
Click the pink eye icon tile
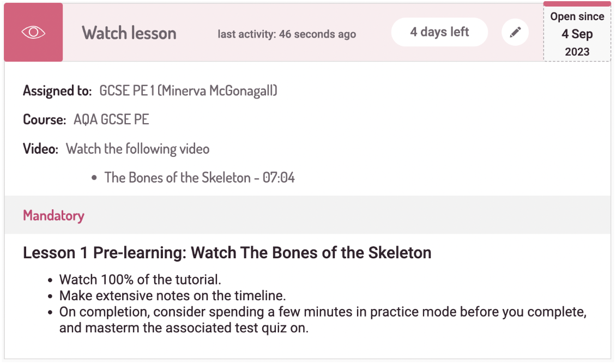[33, 33]
